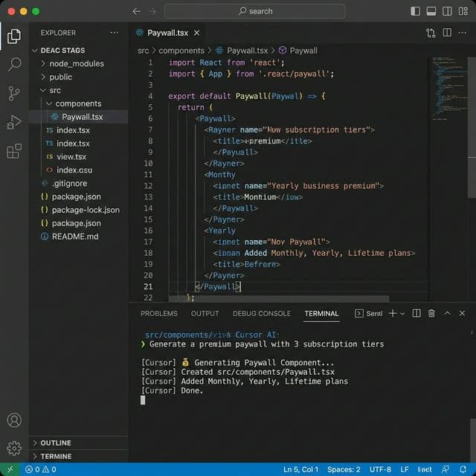476x476 pixels.
Task: Split the editor to the right
Action: click(x=447, y=33)
